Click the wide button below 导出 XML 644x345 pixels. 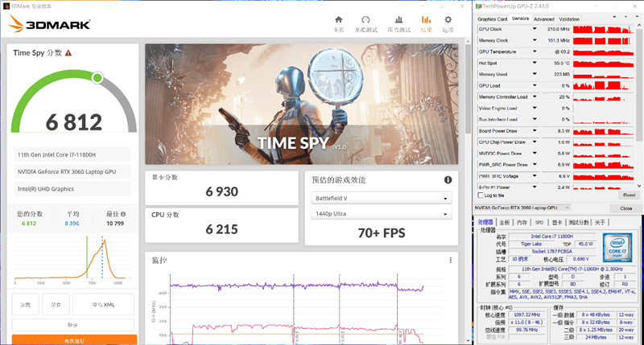click(72, 325)
